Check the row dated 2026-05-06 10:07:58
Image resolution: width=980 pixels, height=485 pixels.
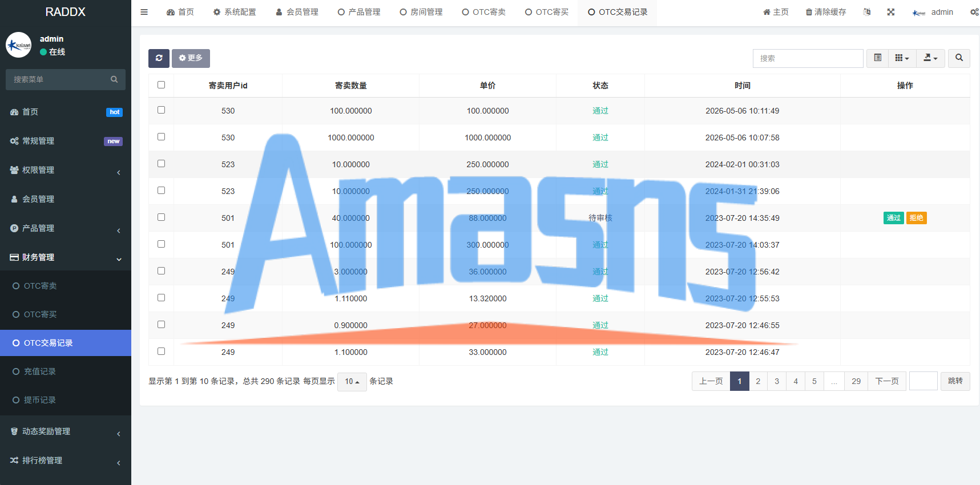161,136
